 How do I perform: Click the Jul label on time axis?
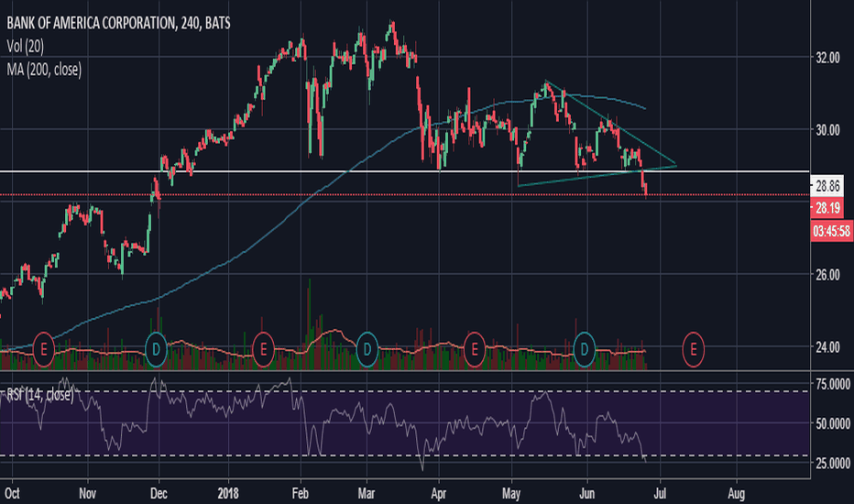point(660,494)
